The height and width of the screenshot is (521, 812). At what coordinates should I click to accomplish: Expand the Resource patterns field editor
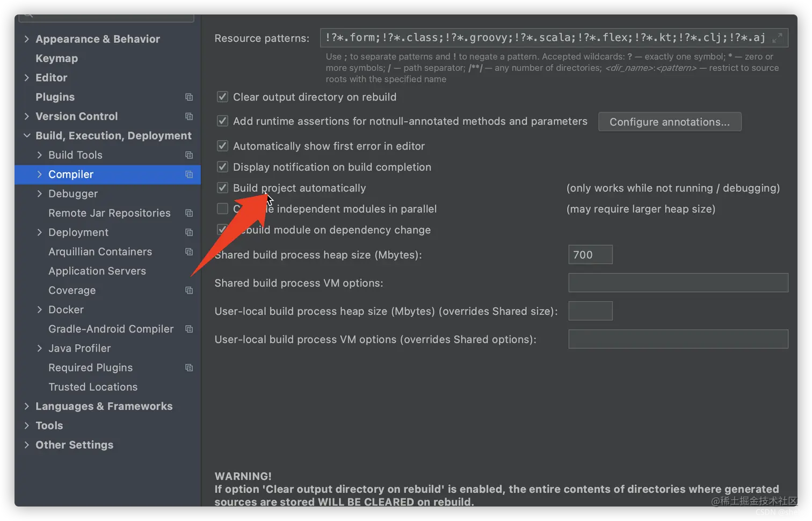click(x=777, y=38)
